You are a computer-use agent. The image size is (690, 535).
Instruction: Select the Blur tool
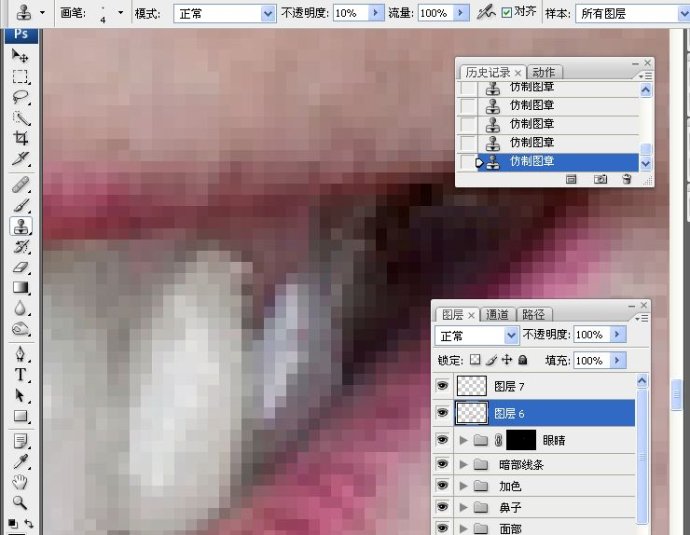click(x=20, y=308)
